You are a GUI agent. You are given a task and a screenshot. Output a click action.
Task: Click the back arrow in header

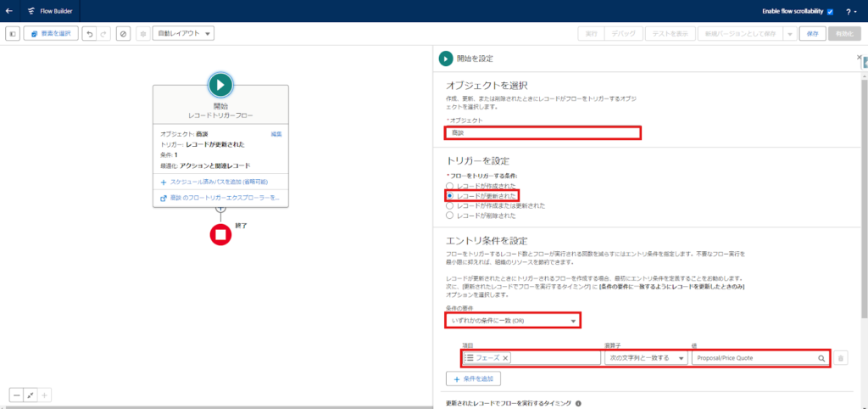click(x=9, y=11)
